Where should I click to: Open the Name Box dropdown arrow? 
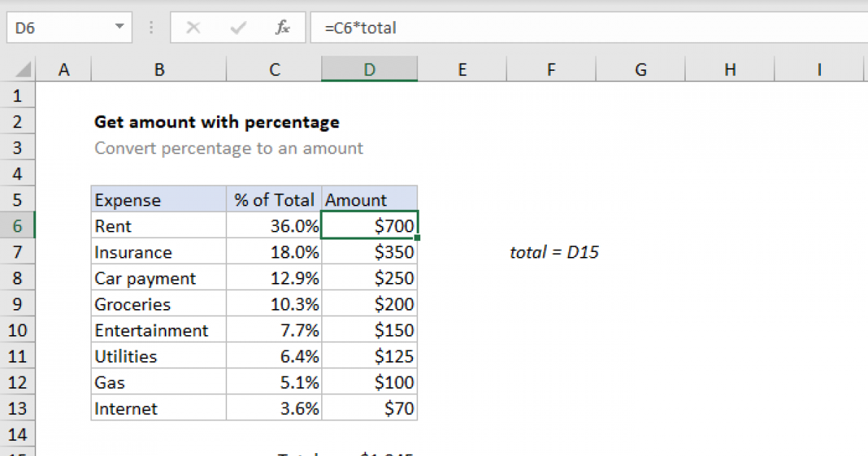pyautogui.click(x=118, y=27)
